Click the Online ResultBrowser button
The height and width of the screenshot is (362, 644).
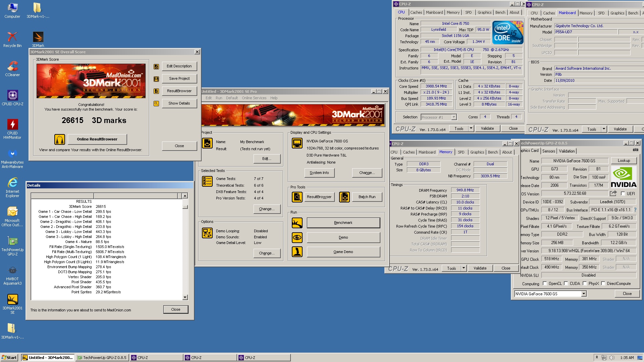tap(97, 139)
